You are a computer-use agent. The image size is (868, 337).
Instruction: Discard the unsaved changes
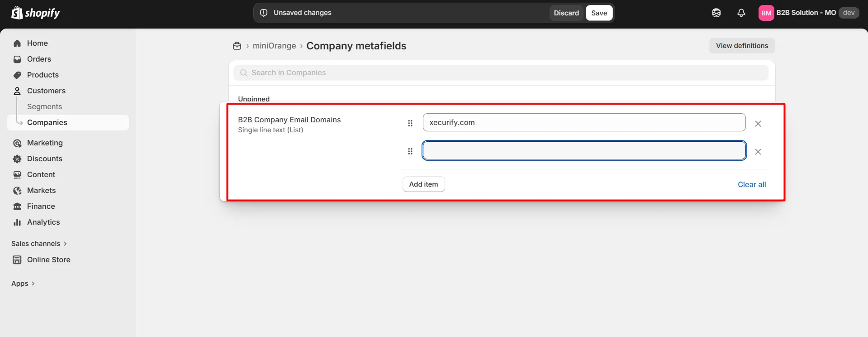(x=566, y=13)
